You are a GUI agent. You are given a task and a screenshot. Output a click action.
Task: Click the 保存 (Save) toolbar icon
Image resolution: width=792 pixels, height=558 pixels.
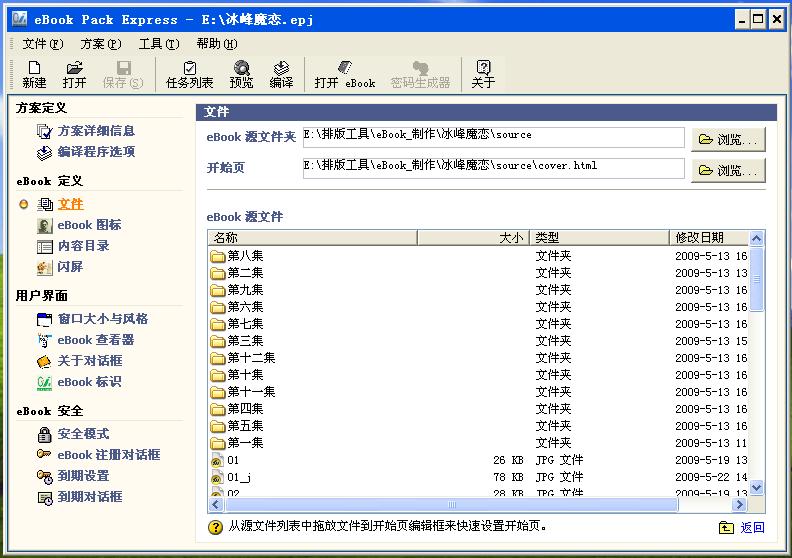click(x=123, y=74)
